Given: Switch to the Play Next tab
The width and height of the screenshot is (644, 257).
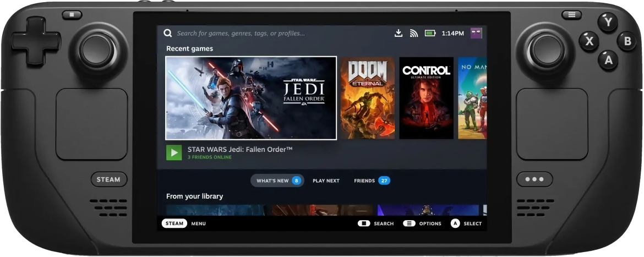Looking at the screenshot, I should click(326, 181).
